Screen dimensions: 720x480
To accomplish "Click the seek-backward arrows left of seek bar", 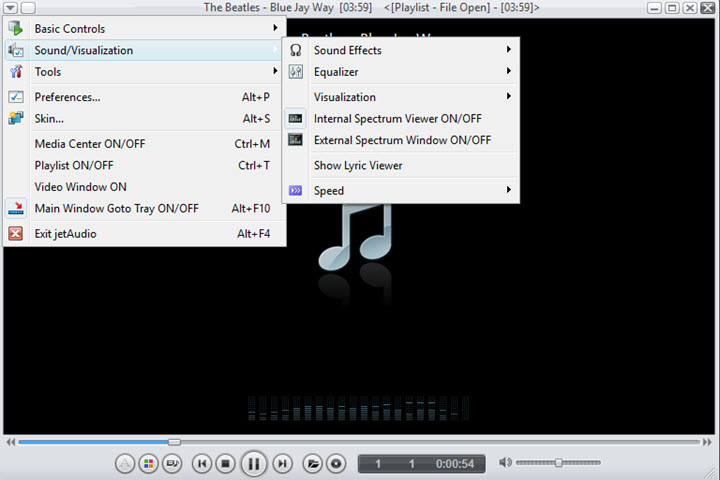I will tap(11, 442).
